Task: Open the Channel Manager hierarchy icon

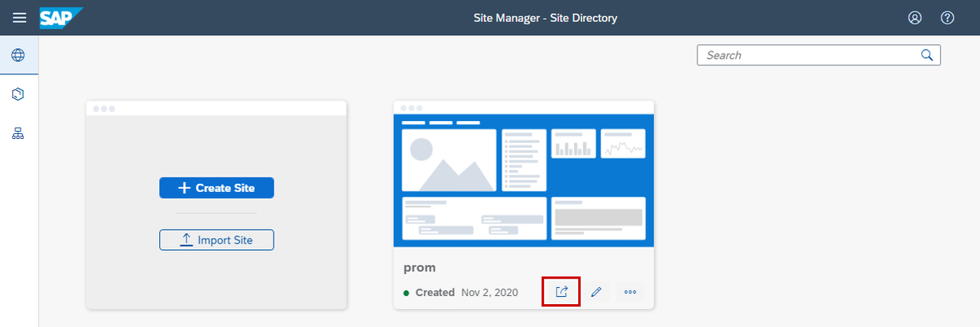Action: [18, 133]
